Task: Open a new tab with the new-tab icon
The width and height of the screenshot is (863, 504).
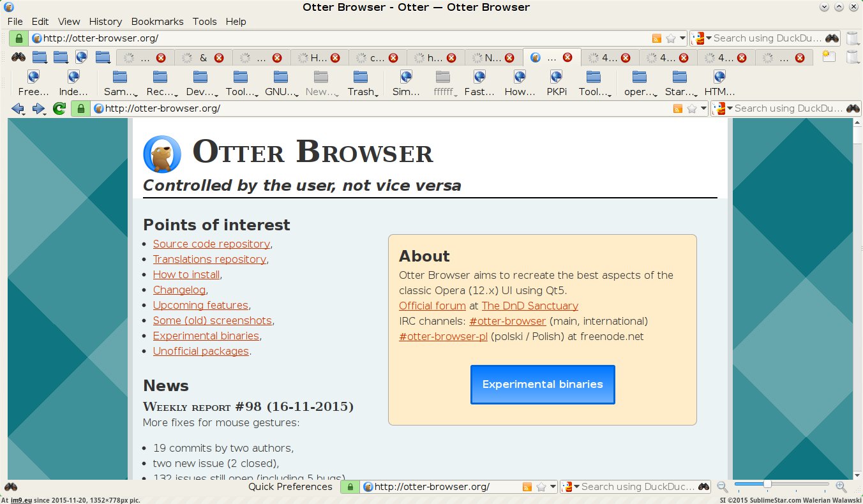Action: [829, 57]
